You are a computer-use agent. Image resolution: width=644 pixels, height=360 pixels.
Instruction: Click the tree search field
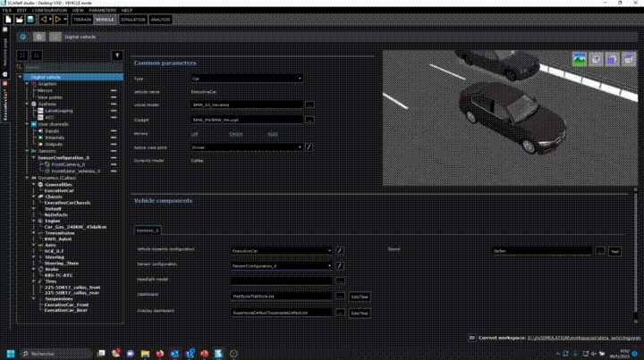tap(73, 67)
